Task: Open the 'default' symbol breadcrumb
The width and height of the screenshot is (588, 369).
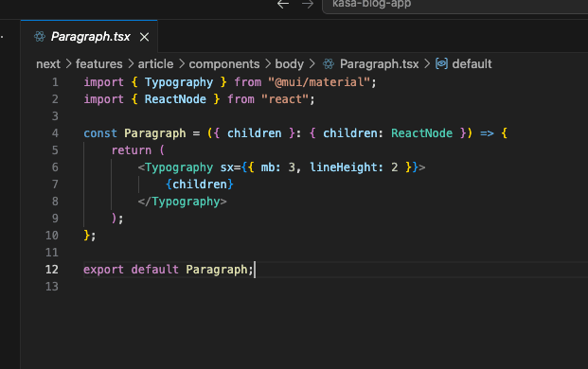Action: pyautogui.click(x=472, y=64)
